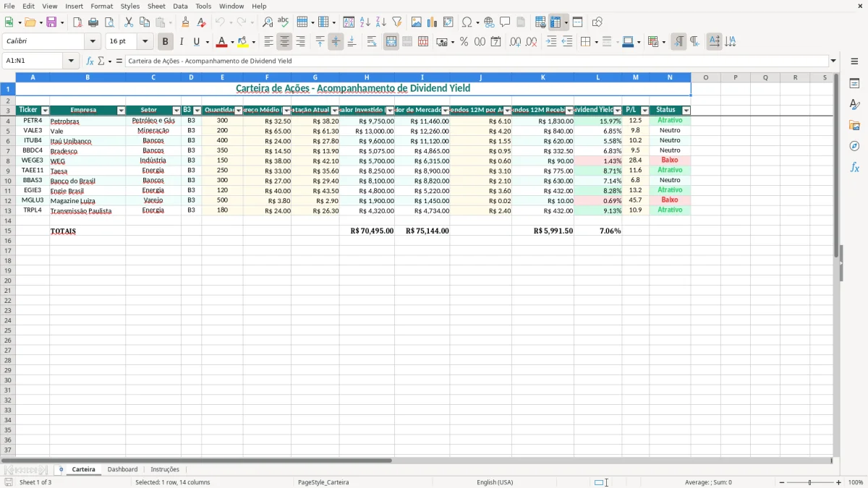Image resolution: width=868 pixels, height=488 pixels.
Task: Click Zoom In plus button
Action: coord(839,482)
